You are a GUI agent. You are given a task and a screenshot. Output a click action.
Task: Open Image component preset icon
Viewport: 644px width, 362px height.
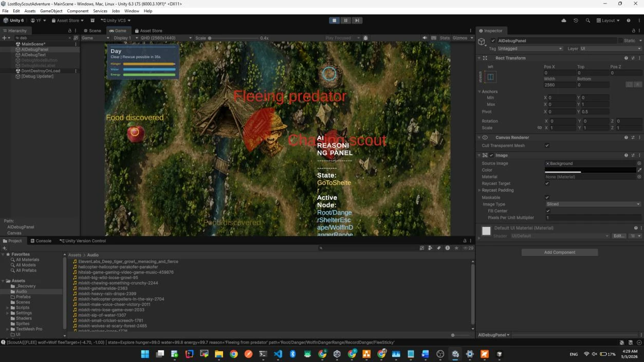tap(633, 156)
